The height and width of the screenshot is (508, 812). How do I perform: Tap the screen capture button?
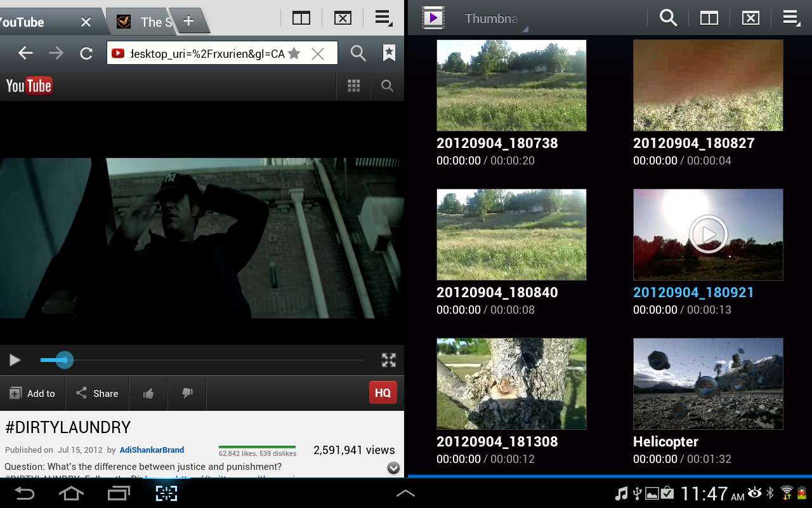(x=166, y=493)
